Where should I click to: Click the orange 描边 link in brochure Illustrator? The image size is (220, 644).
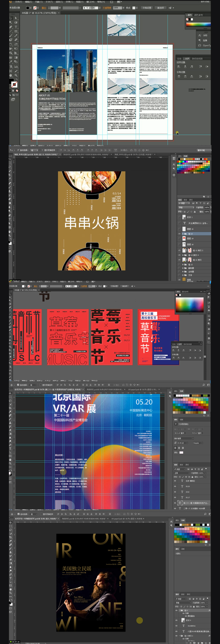point(44,8)
